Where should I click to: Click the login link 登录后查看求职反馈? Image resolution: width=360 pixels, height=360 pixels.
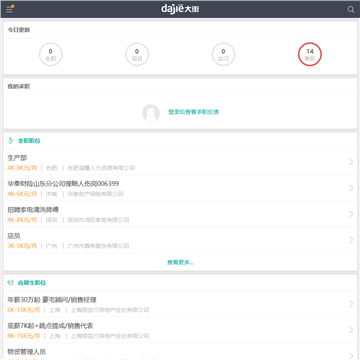[x=194, y=112]
